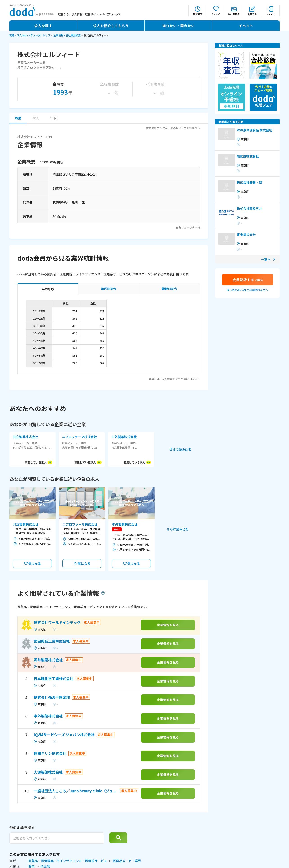
Task: Open ニプロファーマ株式会社 company card
Action: click(82, 449)
